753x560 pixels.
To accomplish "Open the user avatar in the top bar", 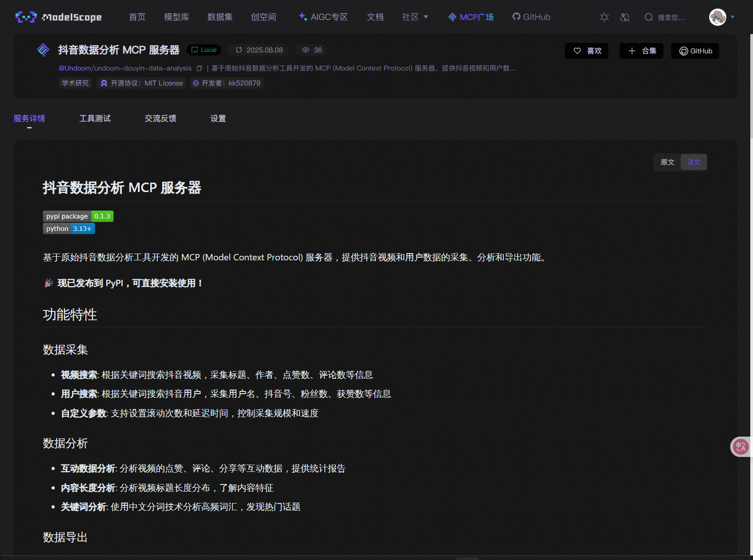I will coord(717,17).
